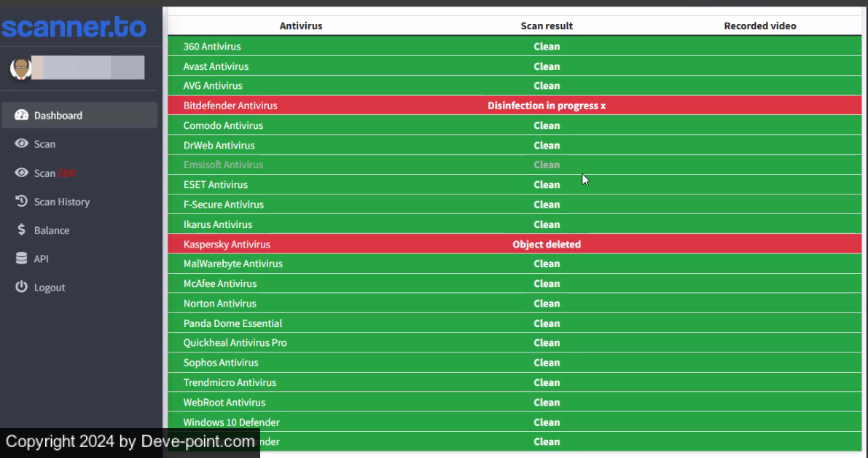Click Clean result for Comodo Antivirus
The width and height of the screenshot is (868, 458).
tap(547, 125)
